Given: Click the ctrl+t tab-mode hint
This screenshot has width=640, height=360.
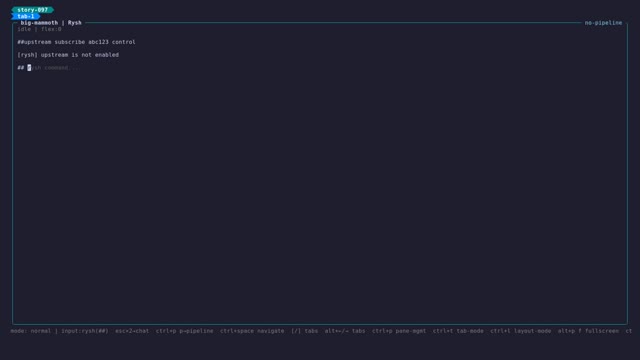Looking at the screenshot, I should coord(458,331).
